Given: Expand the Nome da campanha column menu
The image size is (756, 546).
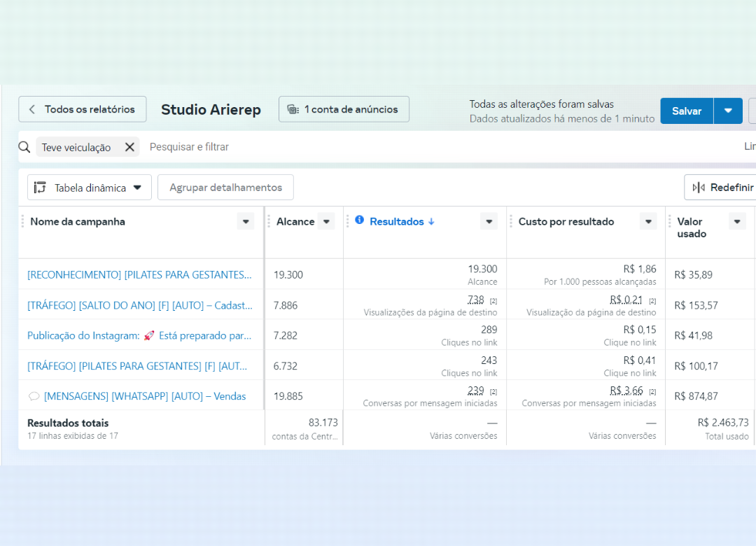Looking at the screenshot, I should tap(245, 221).
